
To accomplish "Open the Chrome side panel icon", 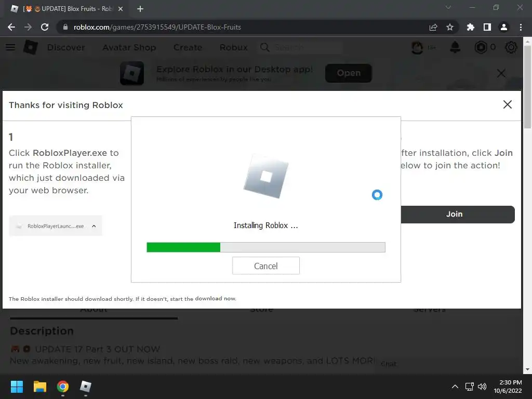I will coord(487,27).
